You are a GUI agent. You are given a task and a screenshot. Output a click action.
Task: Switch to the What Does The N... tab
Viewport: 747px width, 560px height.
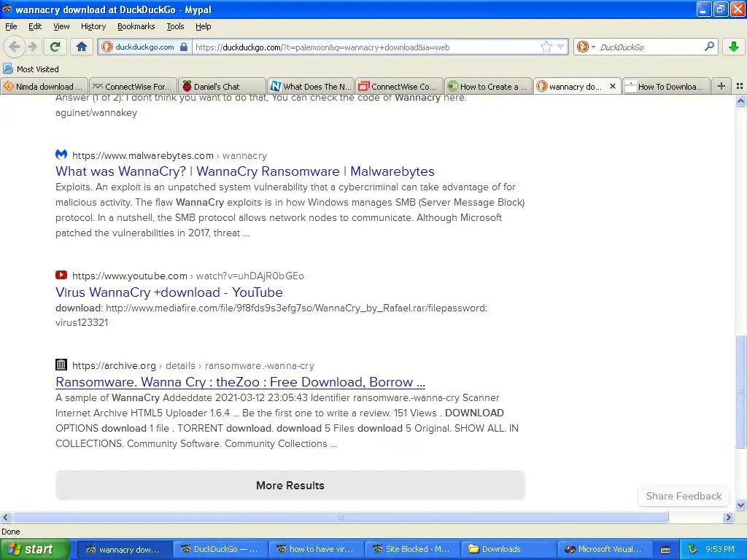tap(311, 87)
